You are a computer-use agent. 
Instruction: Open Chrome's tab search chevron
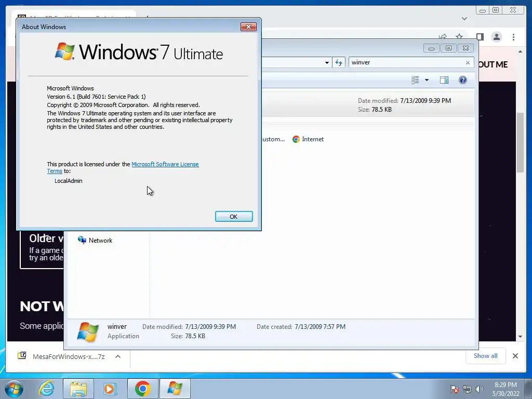(464, 18)
